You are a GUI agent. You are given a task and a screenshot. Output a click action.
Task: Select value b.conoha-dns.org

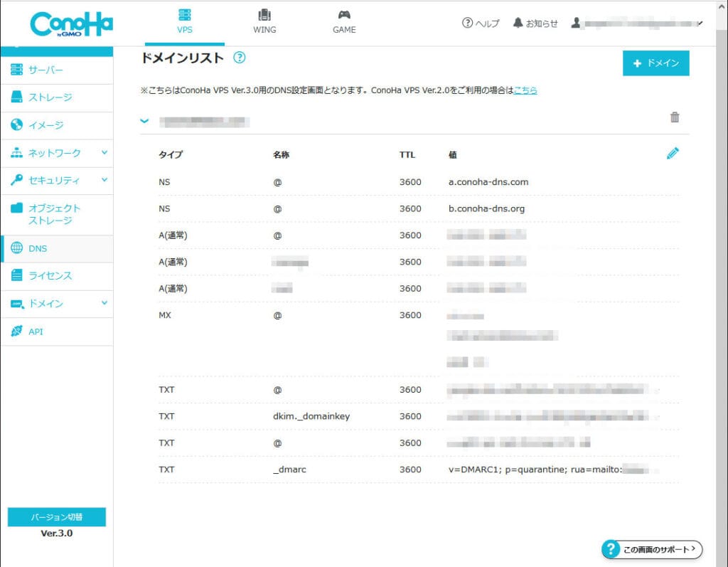[486, 208]
